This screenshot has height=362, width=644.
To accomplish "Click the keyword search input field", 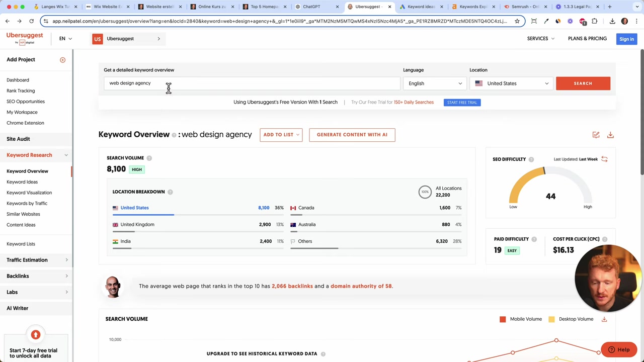I will click(x=252, y=83).
